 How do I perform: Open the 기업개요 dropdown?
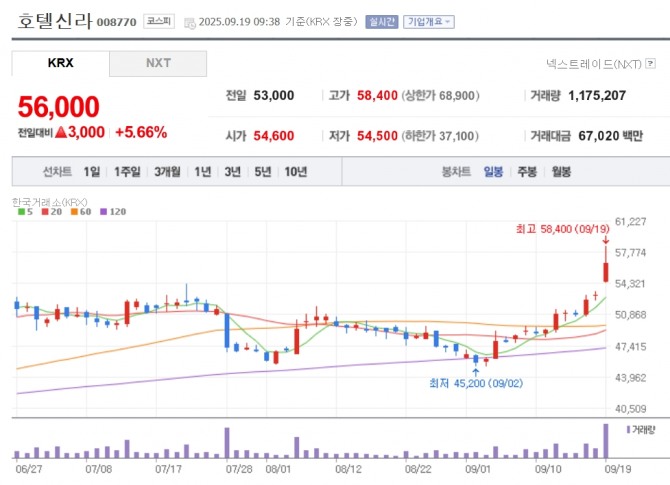[429, 22]
